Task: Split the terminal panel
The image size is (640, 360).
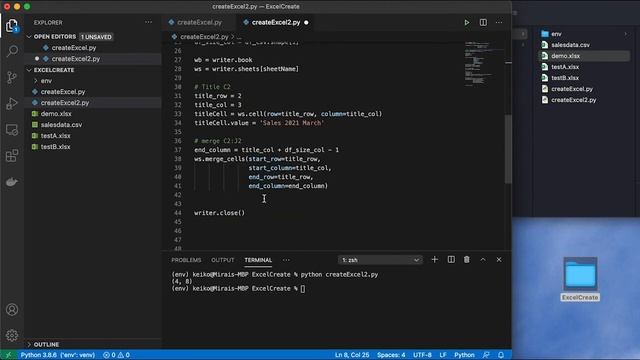Action: coord(451,260)
